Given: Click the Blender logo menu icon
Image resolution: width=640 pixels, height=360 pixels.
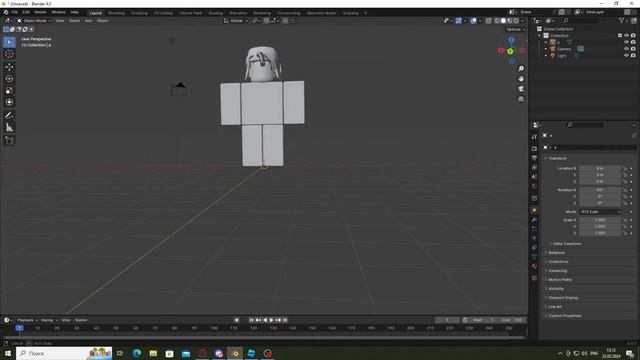Looking at the screenshot, I should point(6,12).
